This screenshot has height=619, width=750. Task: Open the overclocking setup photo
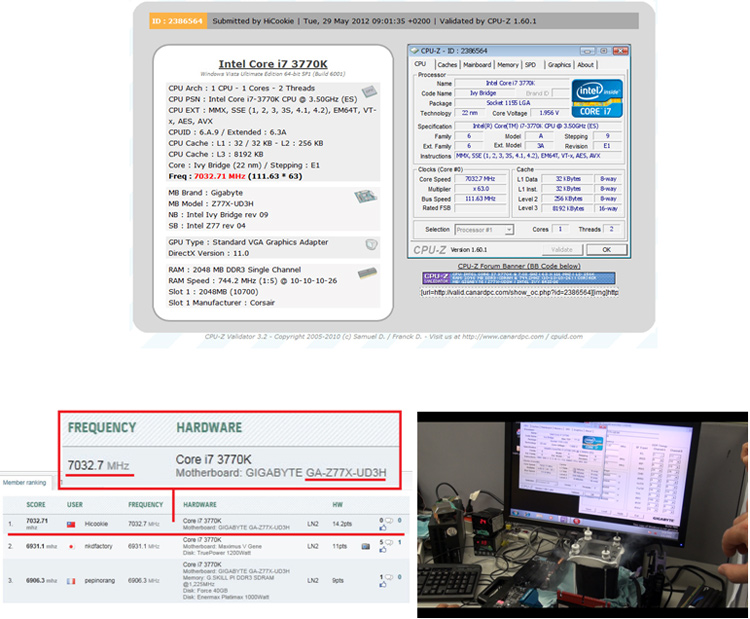click(582, 515)
